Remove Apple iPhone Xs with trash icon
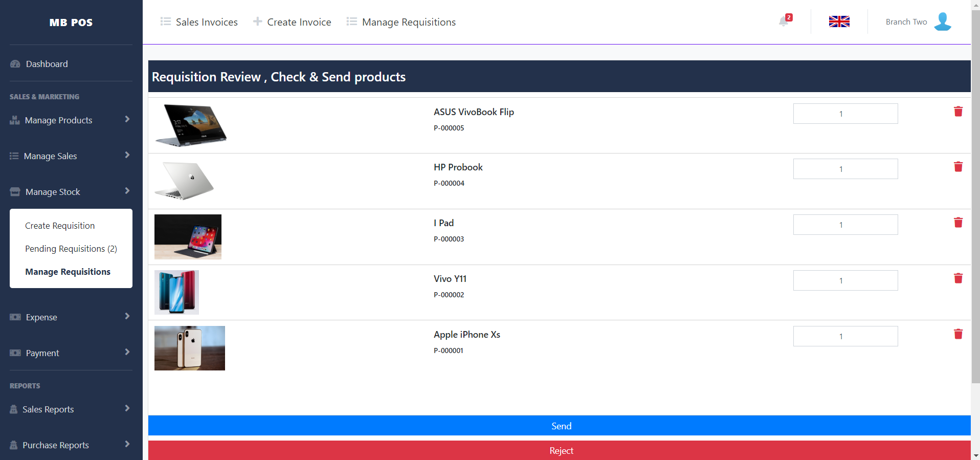 coord(958,334)
